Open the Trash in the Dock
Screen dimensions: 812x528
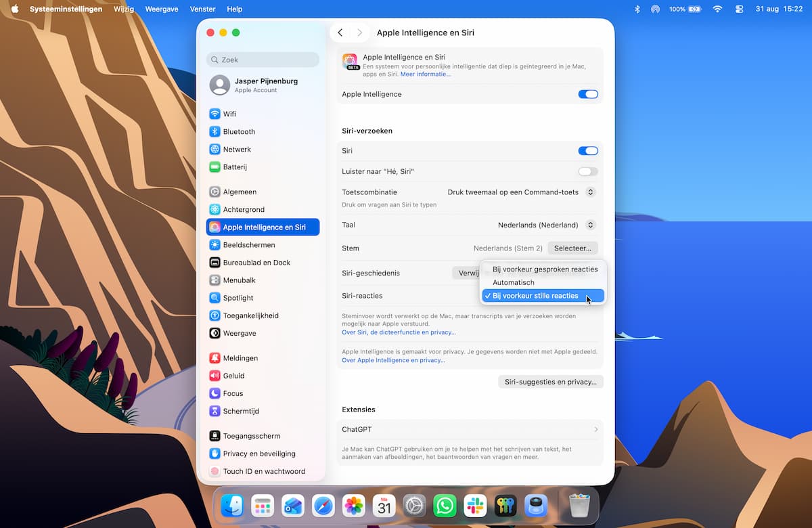click(x=579, y=505)
